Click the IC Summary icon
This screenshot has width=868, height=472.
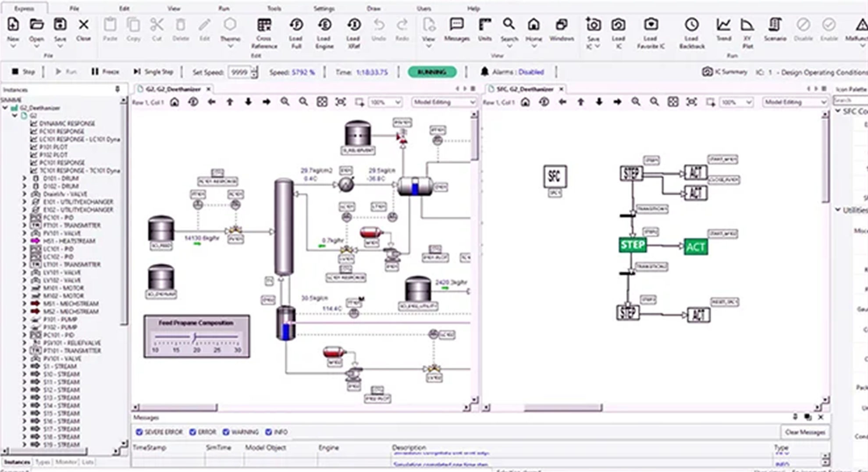tap(707, 72)
